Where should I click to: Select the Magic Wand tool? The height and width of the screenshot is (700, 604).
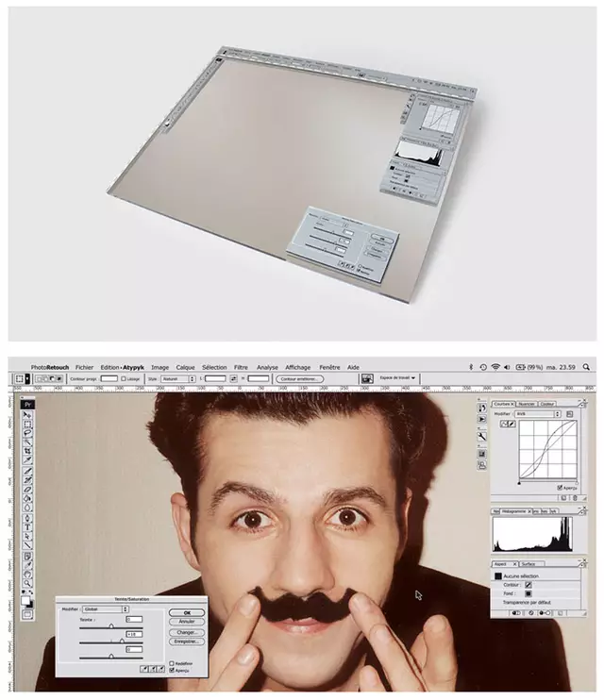click(27, 442)
